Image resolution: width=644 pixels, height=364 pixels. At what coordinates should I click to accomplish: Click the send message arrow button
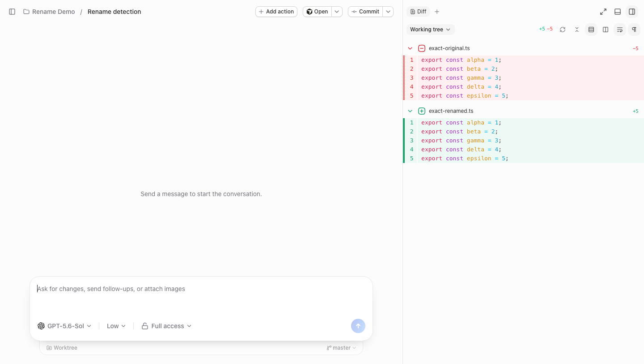pyautogui.click(x=358, y=326)
